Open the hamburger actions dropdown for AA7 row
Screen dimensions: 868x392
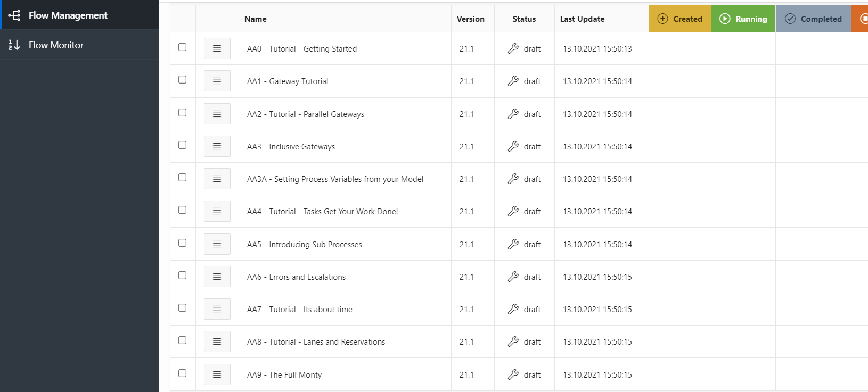(x=217, y=308)
